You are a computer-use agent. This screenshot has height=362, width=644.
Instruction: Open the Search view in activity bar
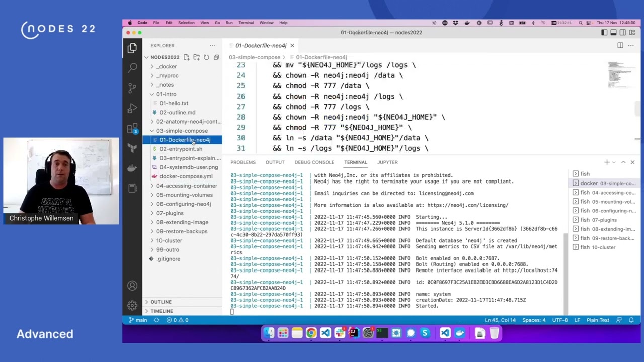click(132, 68)
